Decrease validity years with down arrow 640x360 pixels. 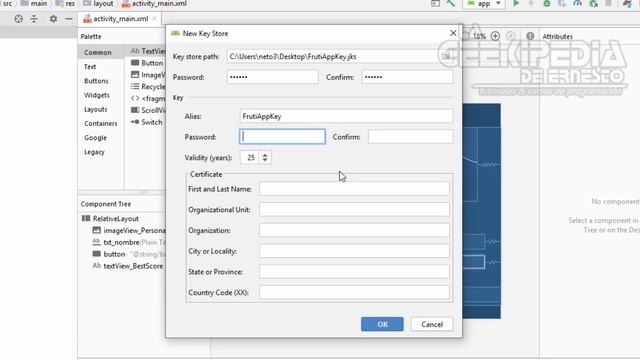[265, 160]
